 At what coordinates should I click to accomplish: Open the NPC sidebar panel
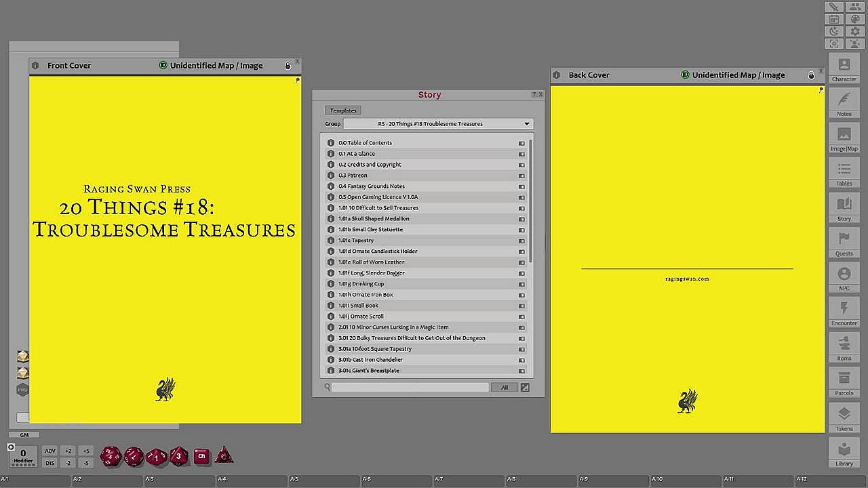pyautogui.click(x=844, y=278)
